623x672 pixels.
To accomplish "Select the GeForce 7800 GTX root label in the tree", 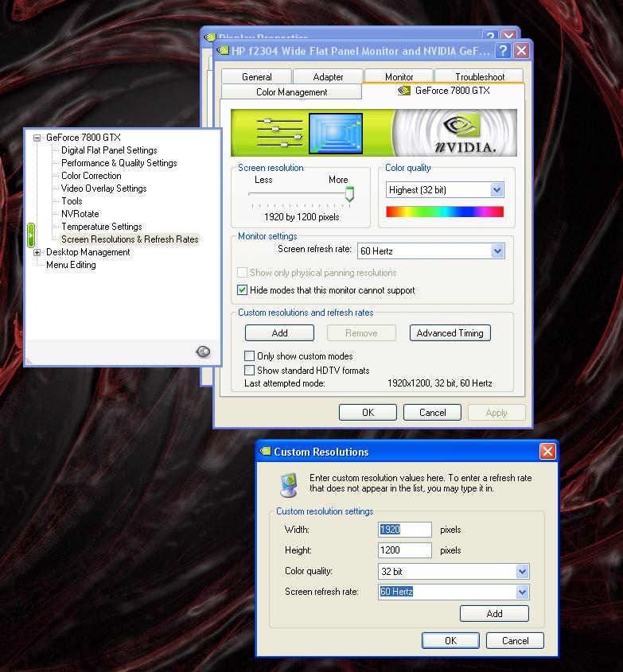I will coord(84,138).
